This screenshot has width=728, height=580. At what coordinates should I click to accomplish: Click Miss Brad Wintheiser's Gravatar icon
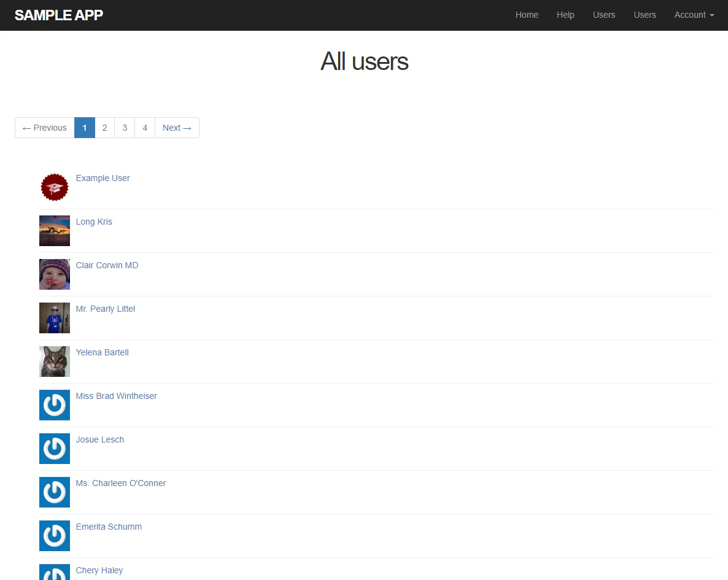click(x=54, y=405)
